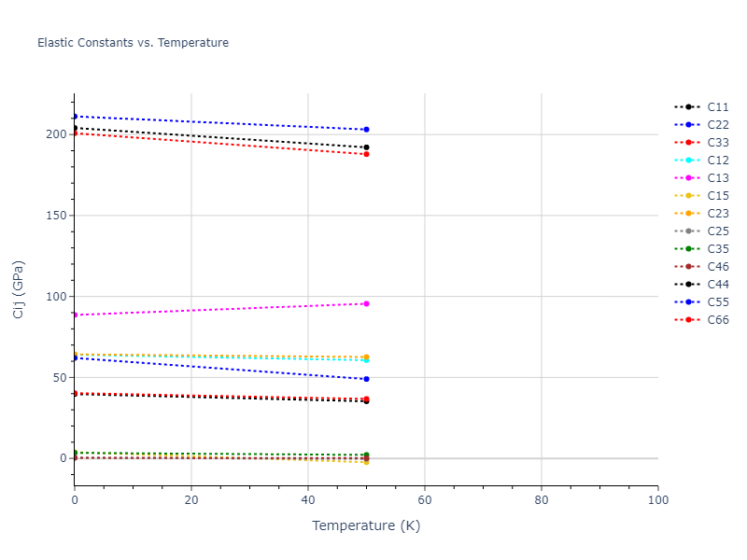747x560 pixels.
Task: Click the magenta data point at 0 K
Action: tap(75, 315)
